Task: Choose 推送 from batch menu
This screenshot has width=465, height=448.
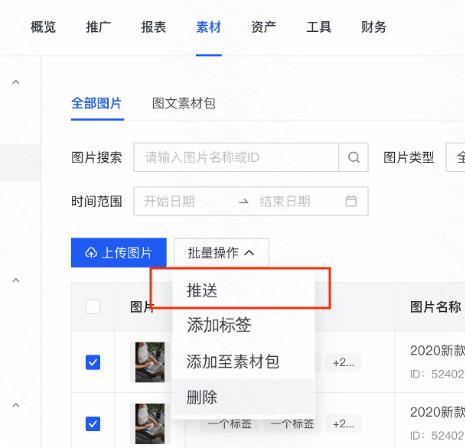Action: [x=244, y=290]
